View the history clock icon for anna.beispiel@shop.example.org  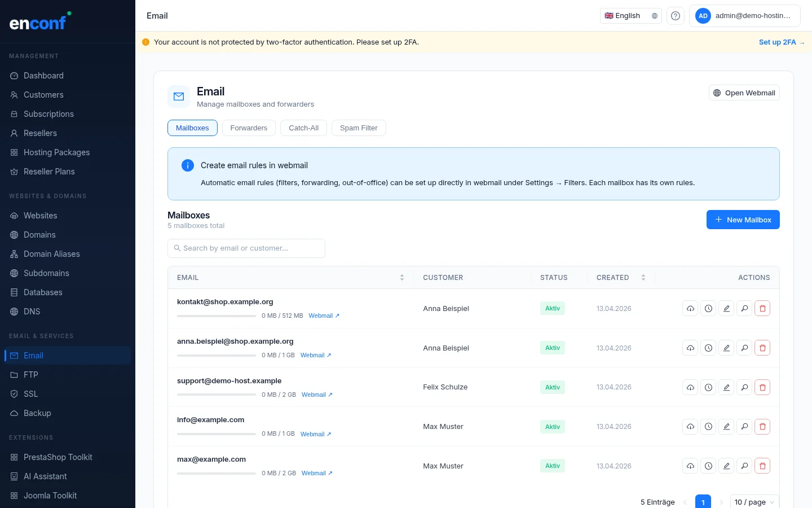point(708,348)
